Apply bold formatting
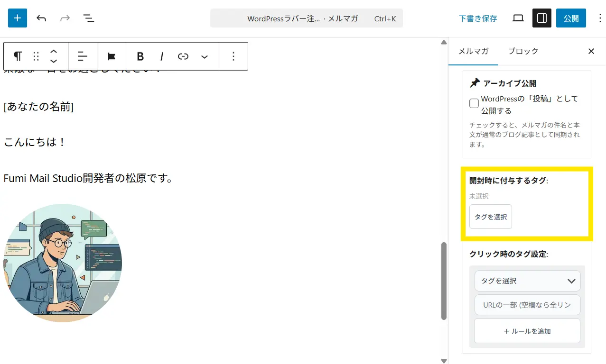 (140, 56)
